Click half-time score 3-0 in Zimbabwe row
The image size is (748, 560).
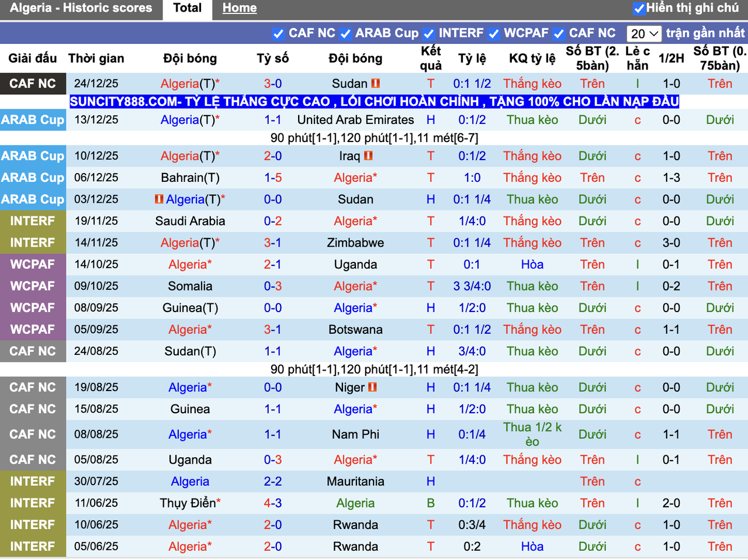tap(671, 243)
